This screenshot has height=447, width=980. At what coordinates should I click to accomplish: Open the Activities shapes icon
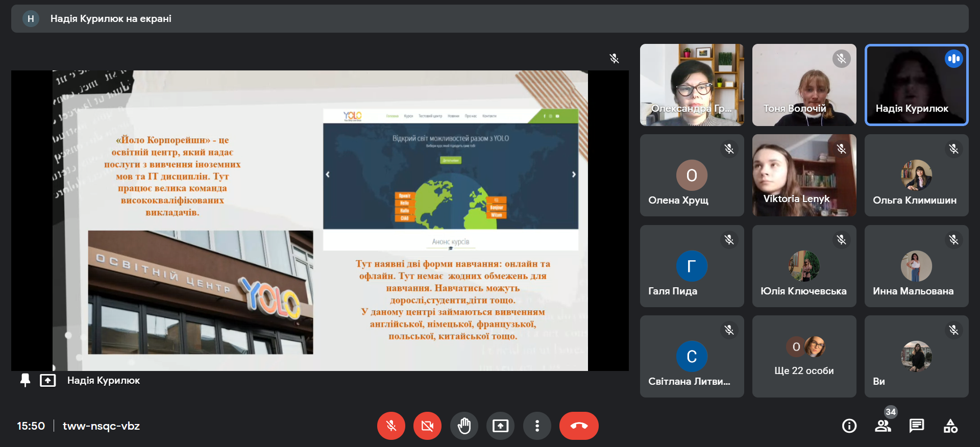click(950, 426)
